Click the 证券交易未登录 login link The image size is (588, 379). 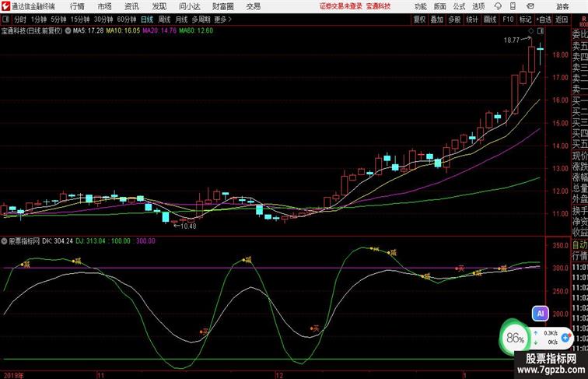[341, 6]
